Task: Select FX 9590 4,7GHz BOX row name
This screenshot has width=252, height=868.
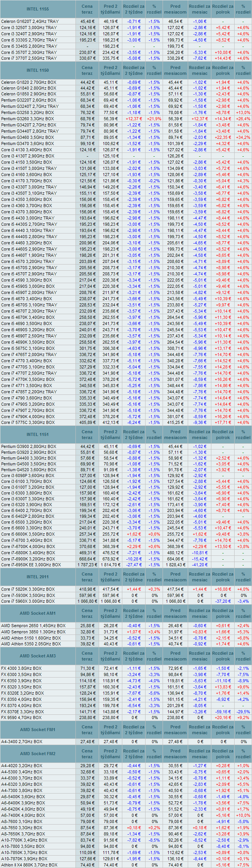Action: pyautogui.click(x=21, y=718)
